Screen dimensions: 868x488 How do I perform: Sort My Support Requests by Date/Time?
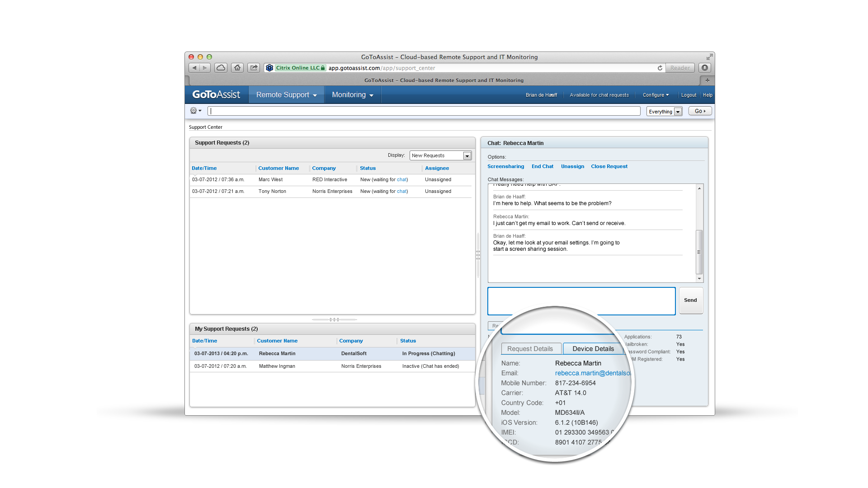(204, 341)
